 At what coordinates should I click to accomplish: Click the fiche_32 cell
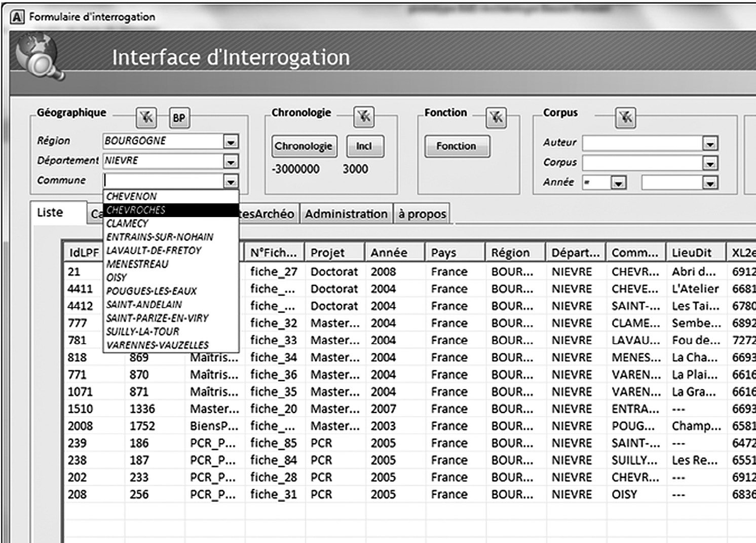[274, 323]
